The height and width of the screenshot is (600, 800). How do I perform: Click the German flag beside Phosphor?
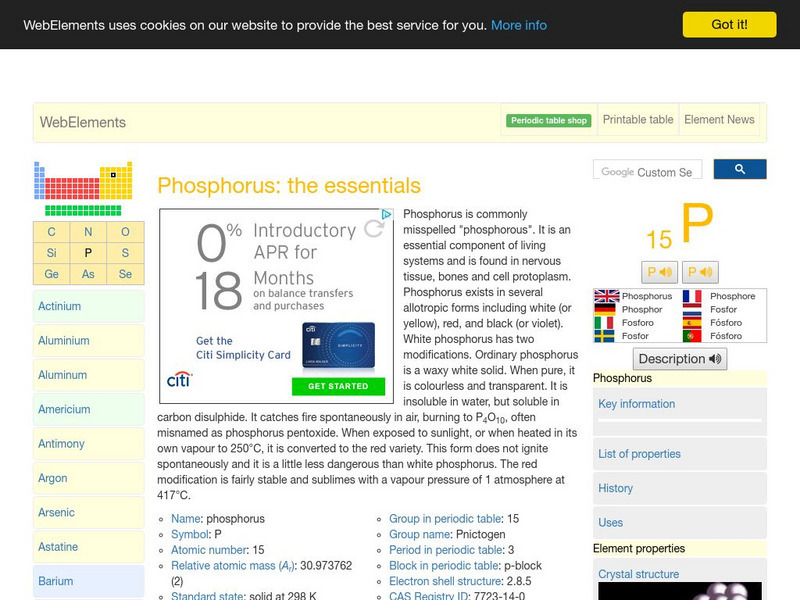605,311
